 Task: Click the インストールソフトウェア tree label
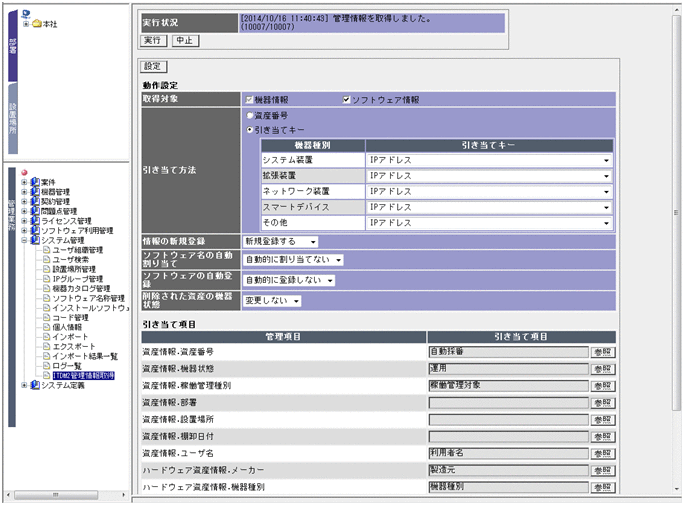click(91, 308)
